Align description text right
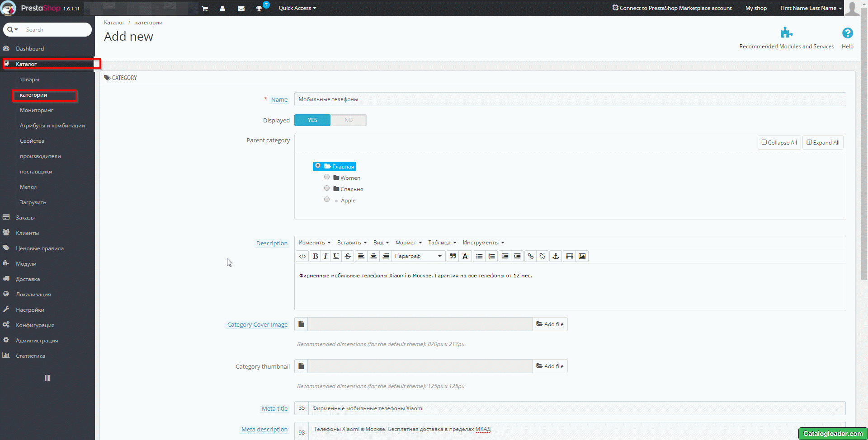Image resolution: width=868 pixels, height=440 pixels. point(386,256)
